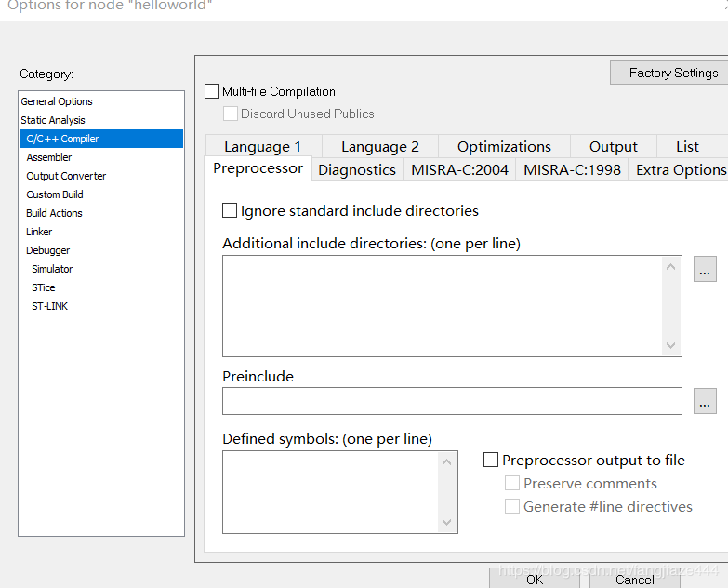The image size is (728, 588).
Task: Click the Cancel button
Action: [634, 579]
